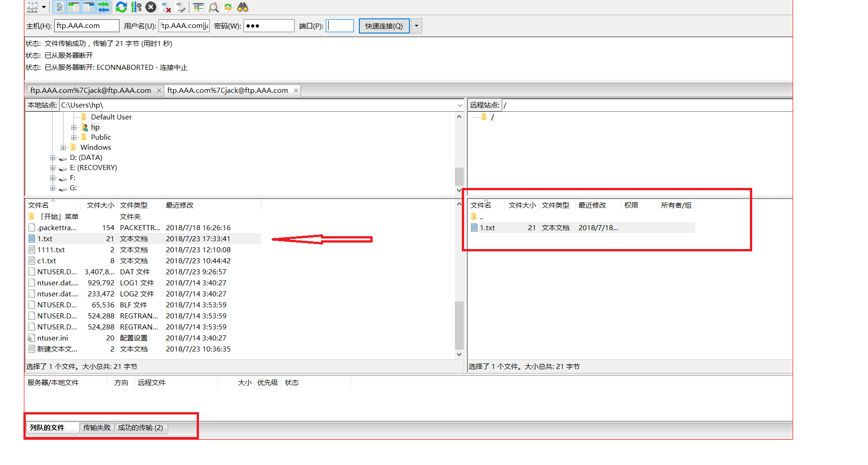Switch to 传输失败 tab
The height and width of the screenshot is (465, 868).
[x=97, y=428]
